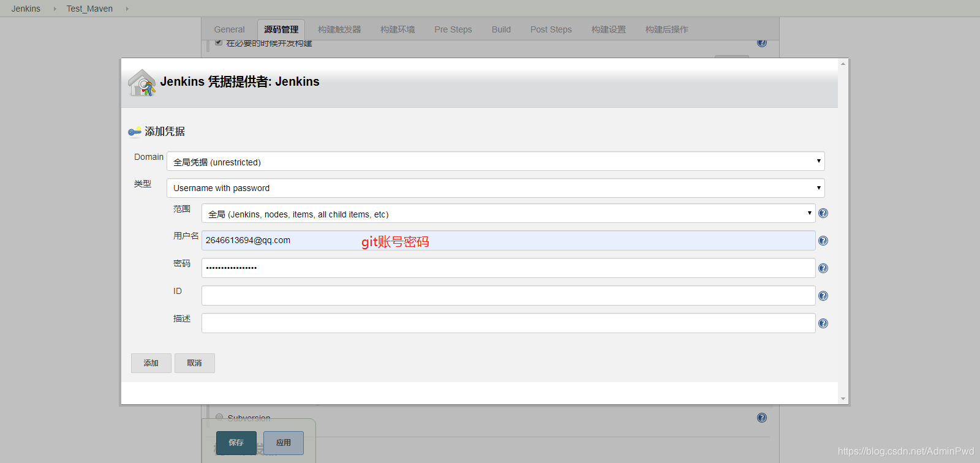Switch to the 构建环境 tab

click(398, 29)
